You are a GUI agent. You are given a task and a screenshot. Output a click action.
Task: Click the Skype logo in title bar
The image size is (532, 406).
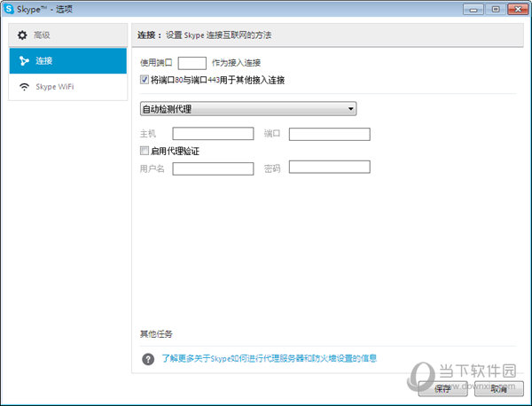[x=9, y=9]
